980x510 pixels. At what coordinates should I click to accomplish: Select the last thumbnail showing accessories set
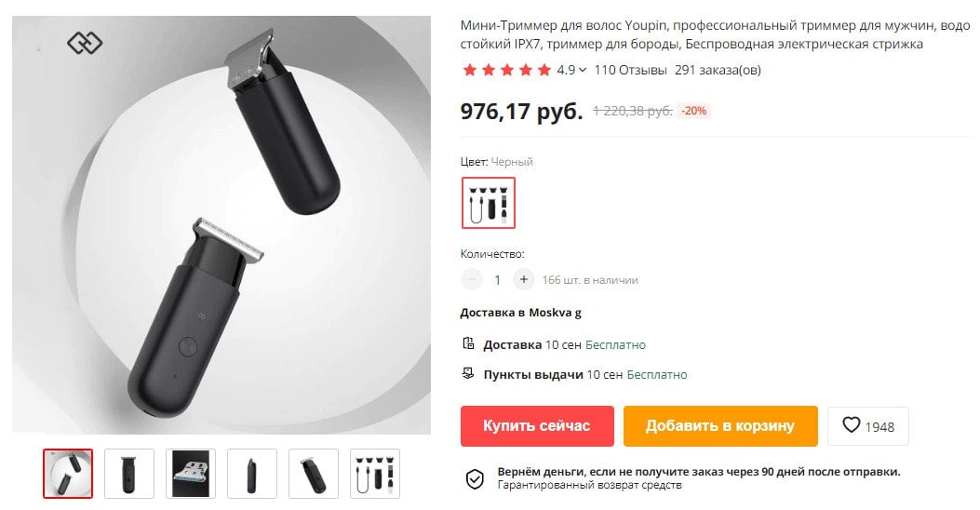[x=375, y=474]
